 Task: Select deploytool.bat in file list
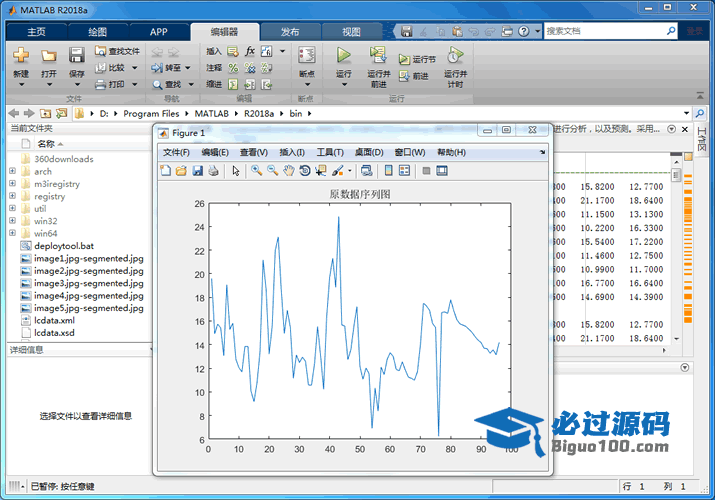pos(64,246)
